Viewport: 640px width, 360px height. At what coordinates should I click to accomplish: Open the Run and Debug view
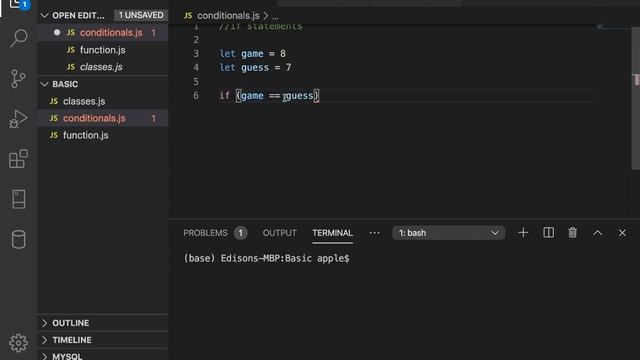18,119
